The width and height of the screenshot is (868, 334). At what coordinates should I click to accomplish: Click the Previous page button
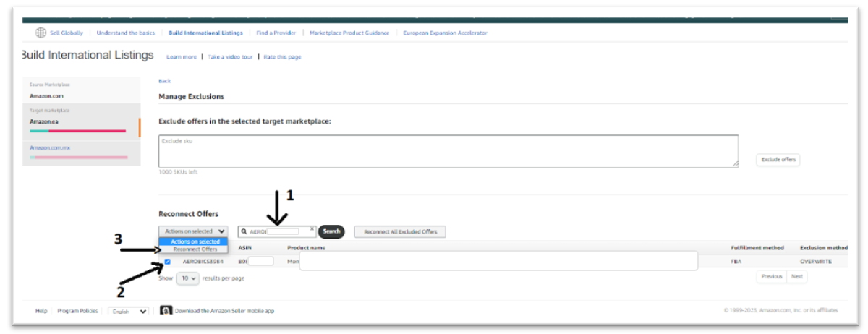tap(771, 276)
